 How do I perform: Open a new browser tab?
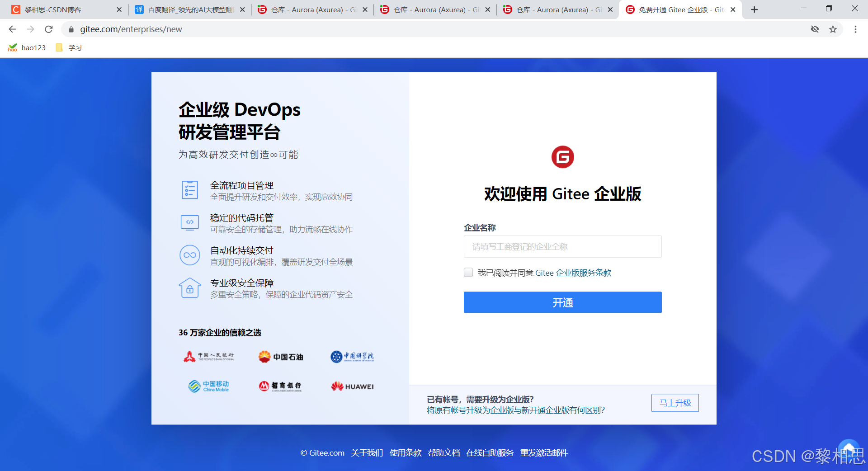click(x=754, y=9)
